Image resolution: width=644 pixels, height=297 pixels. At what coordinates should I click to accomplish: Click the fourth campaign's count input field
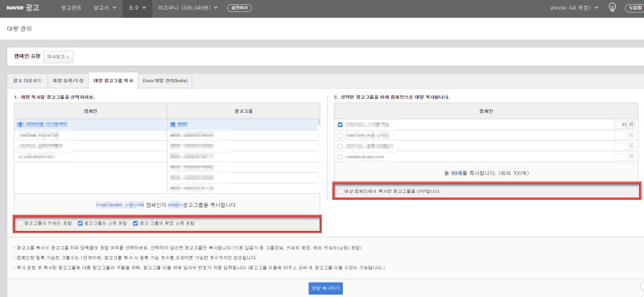pyautogui.click(x=621, y=156)
